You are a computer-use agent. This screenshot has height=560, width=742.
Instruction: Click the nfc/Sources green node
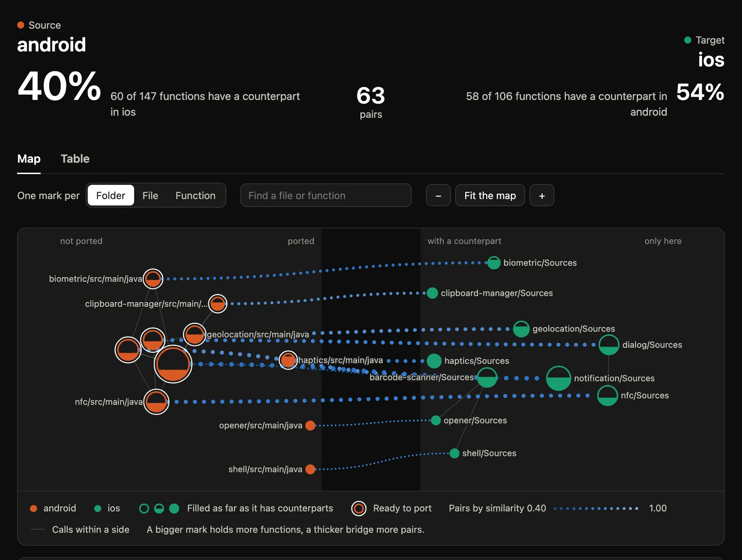(607, 396)
